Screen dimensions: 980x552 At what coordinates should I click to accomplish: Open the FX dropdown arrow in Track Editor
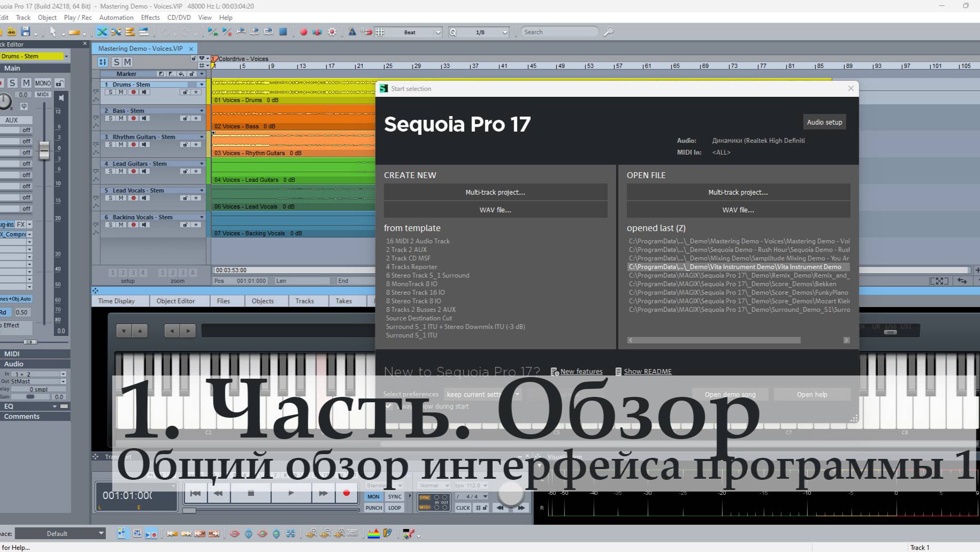29,225
